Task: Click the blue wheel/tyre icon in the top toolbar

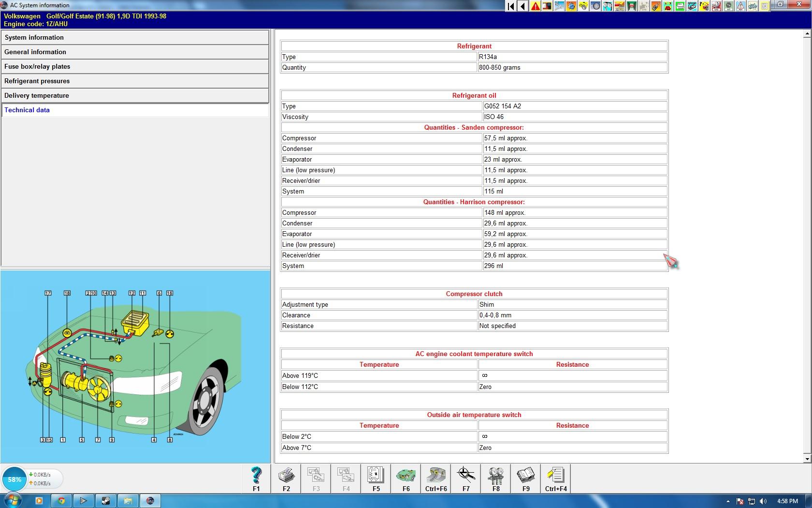Action: click(595, 6)
